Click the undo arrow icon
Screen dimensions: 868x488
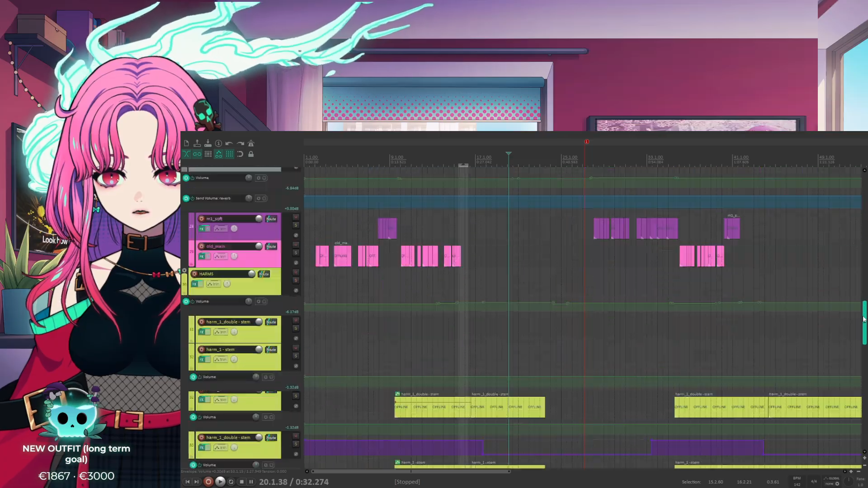point(229,143)
